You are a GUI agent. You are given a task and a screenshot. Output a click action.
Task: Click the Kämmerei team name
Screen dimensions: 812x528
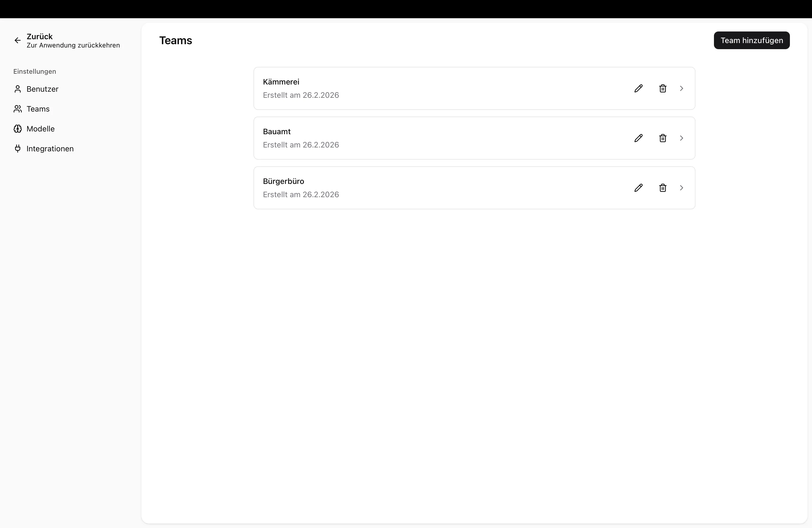(x=281, y=82)
